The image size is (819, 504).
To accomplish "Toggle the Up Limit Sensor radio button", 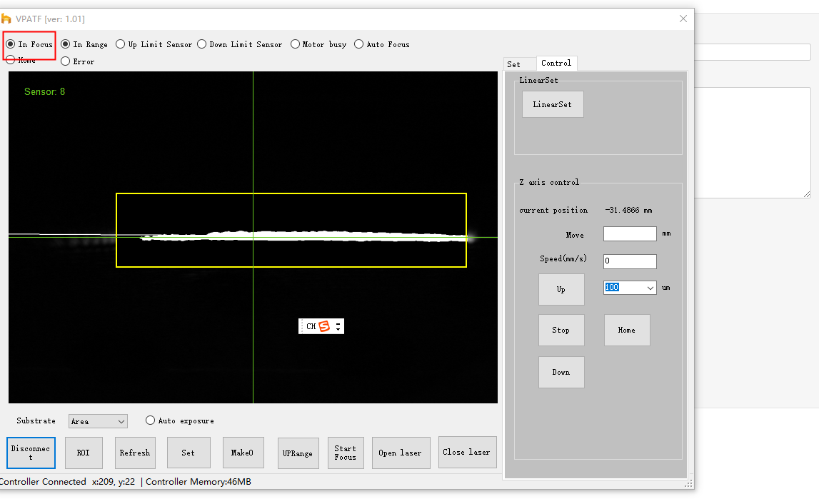I will tap(121, 44).
